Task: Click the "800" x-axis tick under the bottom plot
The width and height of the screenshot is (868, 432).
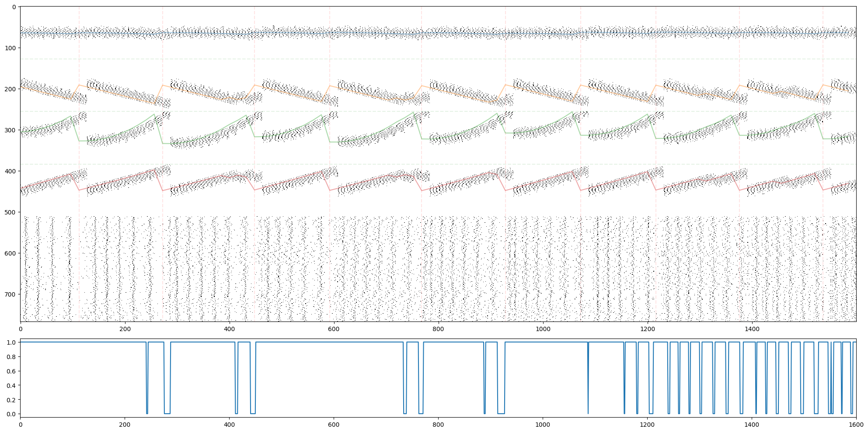Action: pyautogui.click(x=438, y=424)
